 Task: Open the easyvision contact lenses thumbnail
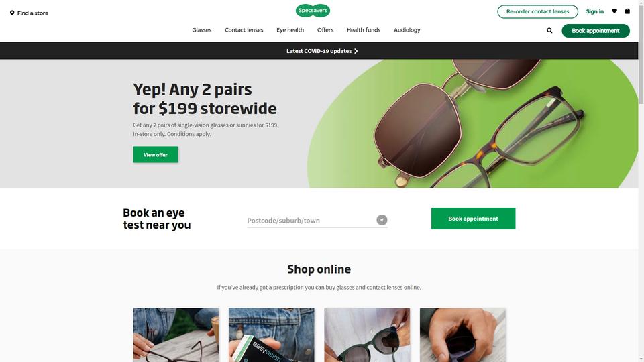(x=272, y=335)
